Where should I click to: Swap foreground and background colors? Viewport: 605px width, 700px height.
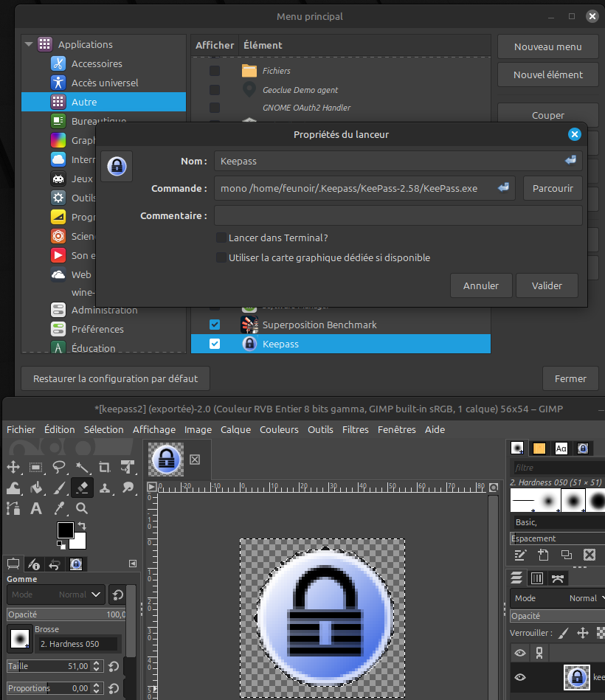80,526
